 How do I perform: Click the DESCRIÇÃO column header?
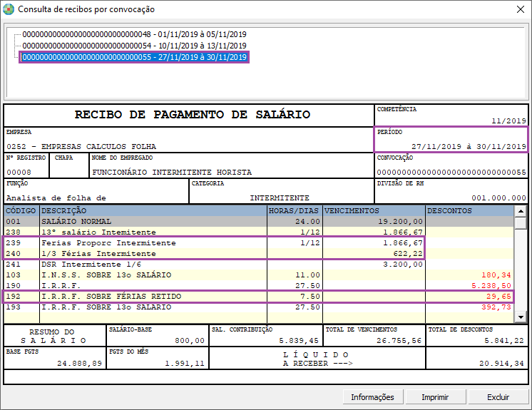(153, 210)
